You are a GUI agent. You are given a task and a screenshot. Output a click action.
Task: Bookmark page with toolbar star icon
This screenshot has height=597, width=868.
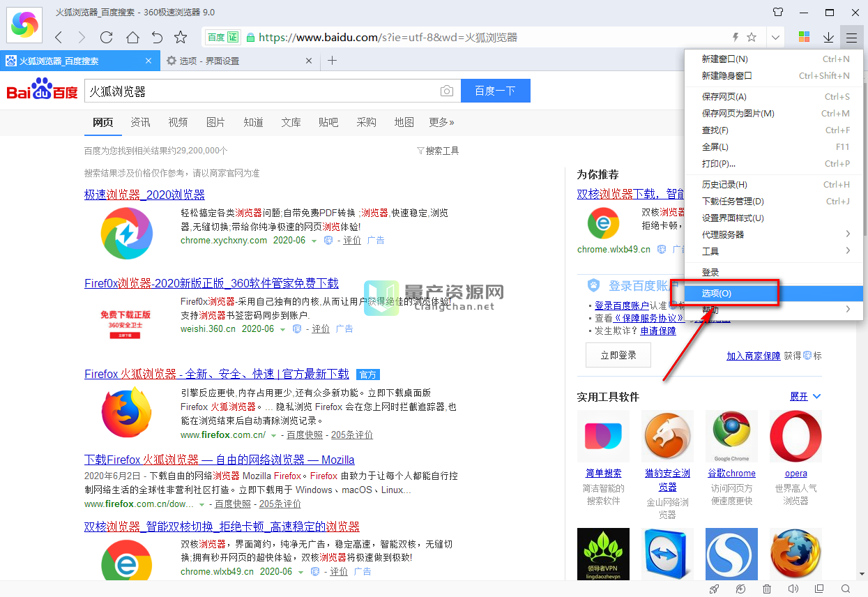click(x=181, y=37)
